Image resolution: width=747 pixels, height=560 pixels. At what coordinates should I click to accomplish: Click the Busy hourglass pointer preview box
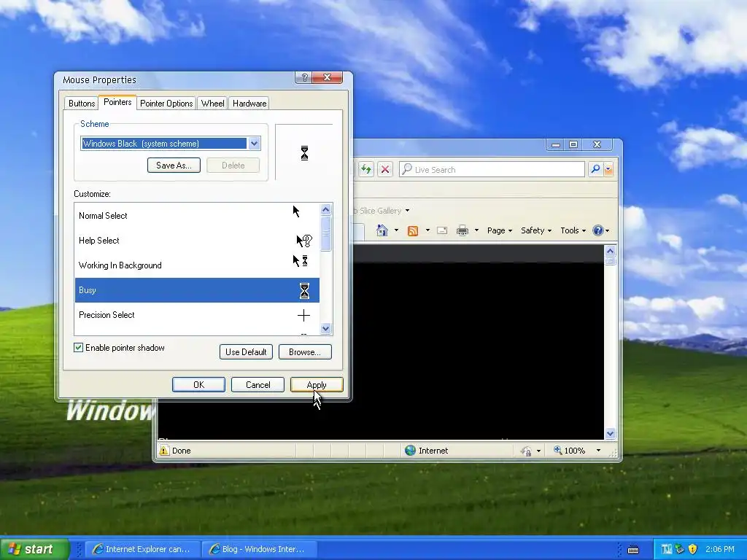pyautogui.click(x=304, y=152)
